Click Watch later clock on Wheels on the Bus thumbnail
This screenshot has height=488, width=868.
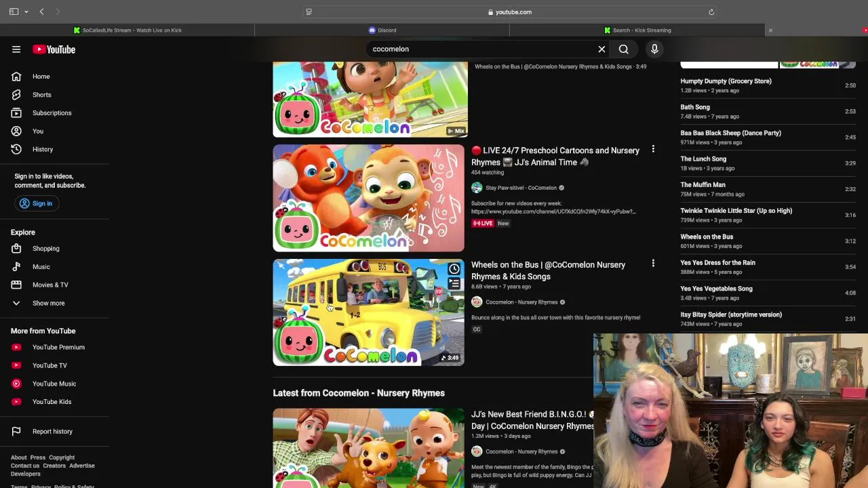[454, 269]
